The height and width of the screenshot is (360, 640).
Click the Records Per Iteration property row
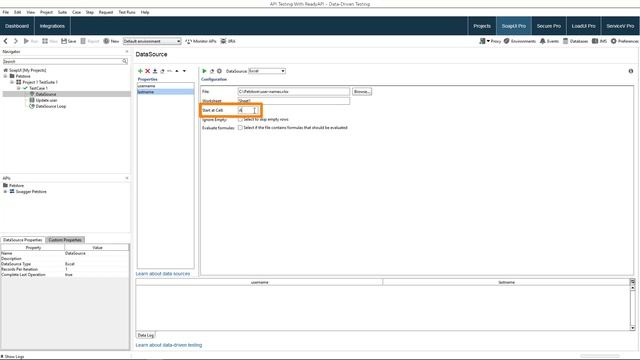coord(65,269)
